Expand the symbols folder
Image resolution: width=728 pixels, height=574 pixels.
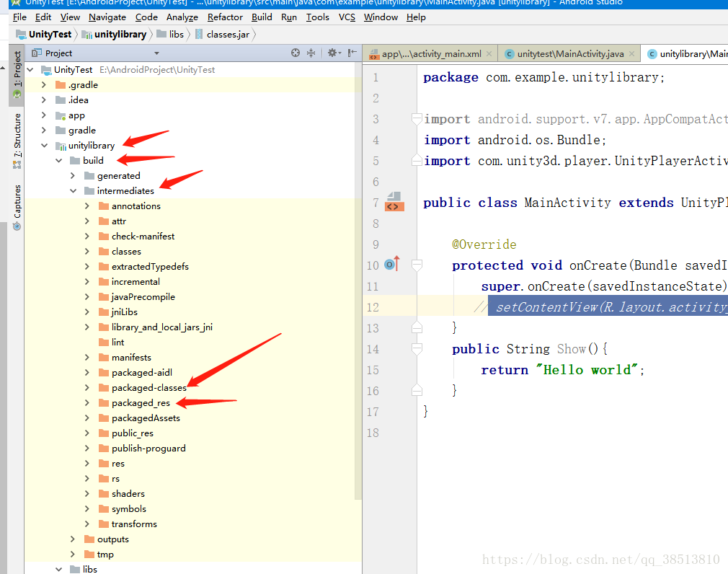coord(87,509)
